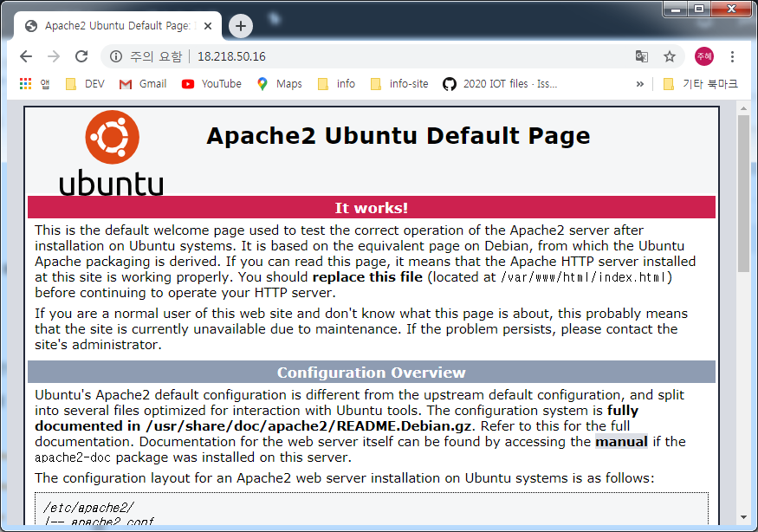Open the YouTube bookmark
The image size is (758, 532).
(x=211, y=84)
